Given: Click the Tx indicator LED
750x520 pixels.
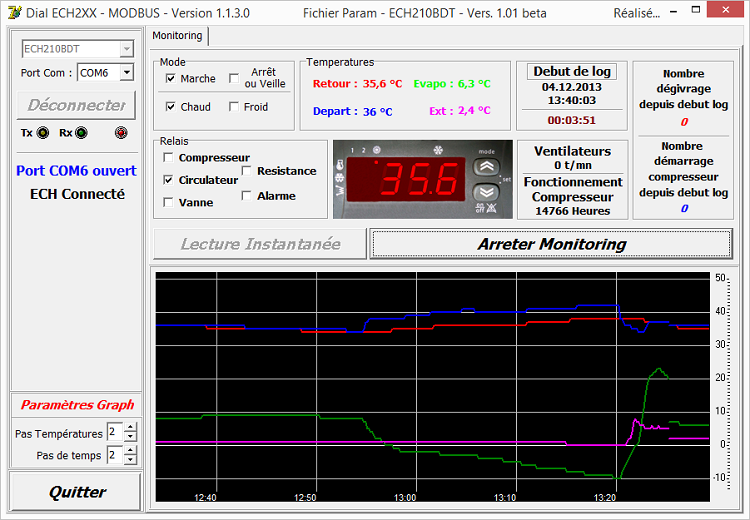Looking at the screenshot, I should click(41, 133).
